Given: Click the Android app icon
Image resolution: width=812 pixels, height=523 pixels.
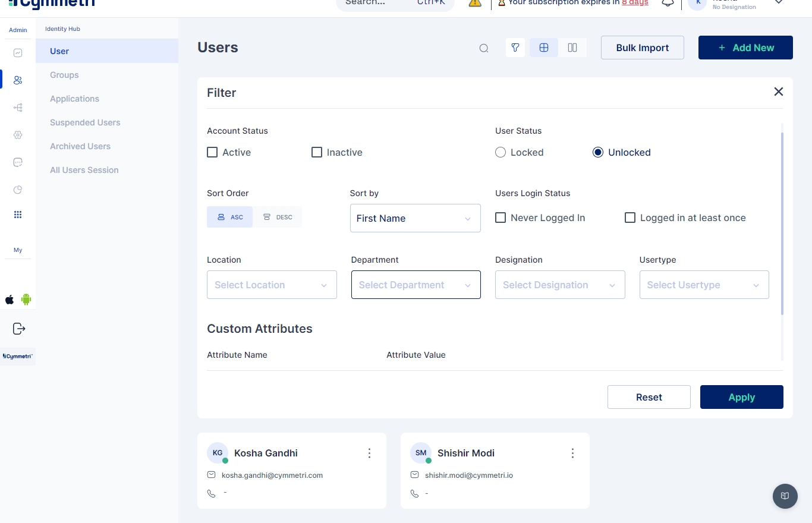Looking at the screenshot, I should click(x=26, y=300).
